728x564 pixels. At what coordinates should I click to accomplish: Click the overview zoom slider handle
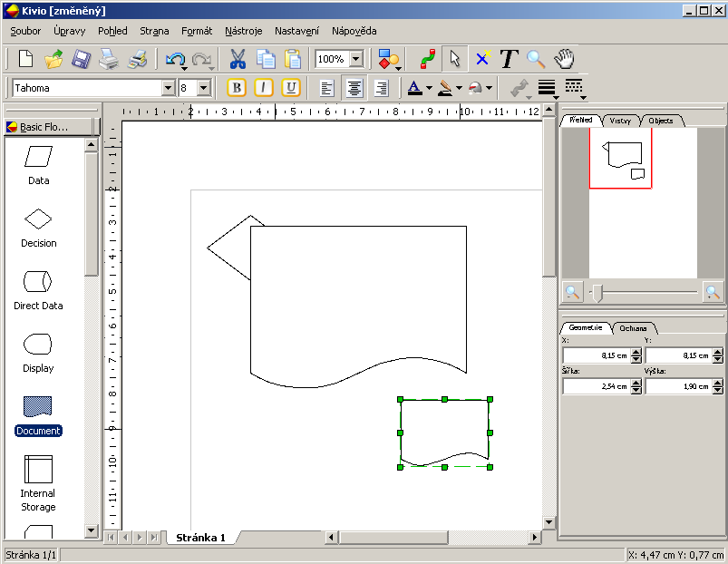tap(598, 293)
